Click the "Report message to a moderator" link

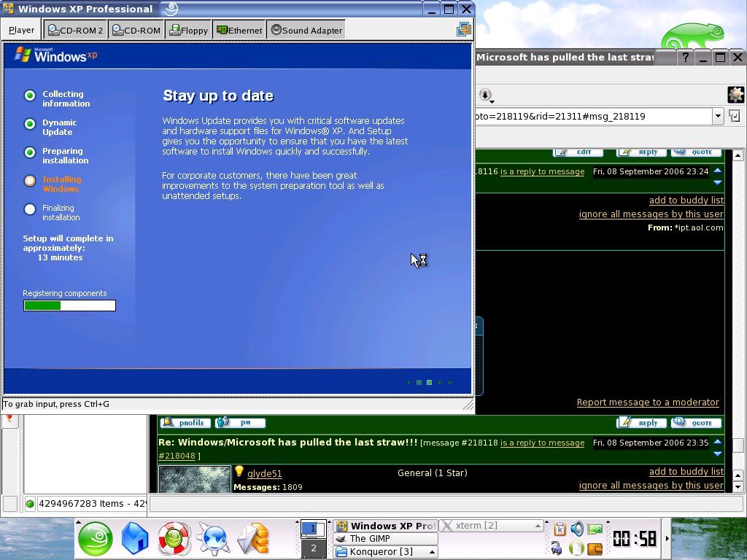[x=648, y=402]
